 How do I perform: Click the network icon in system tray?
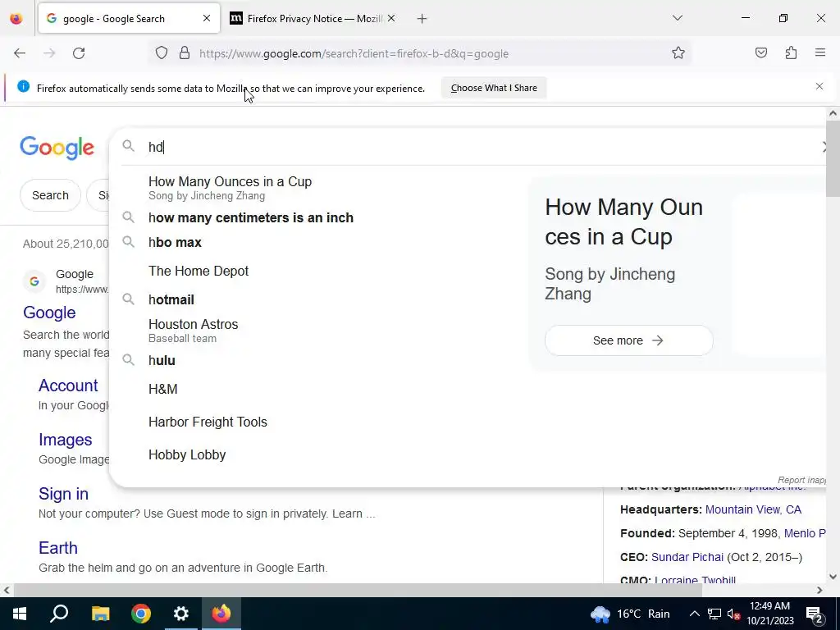[x=714, y=614]
